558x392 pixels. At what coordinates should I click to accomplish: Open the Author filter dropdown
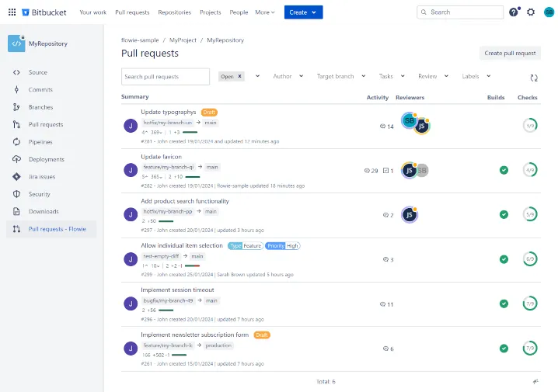coord(288,76)
